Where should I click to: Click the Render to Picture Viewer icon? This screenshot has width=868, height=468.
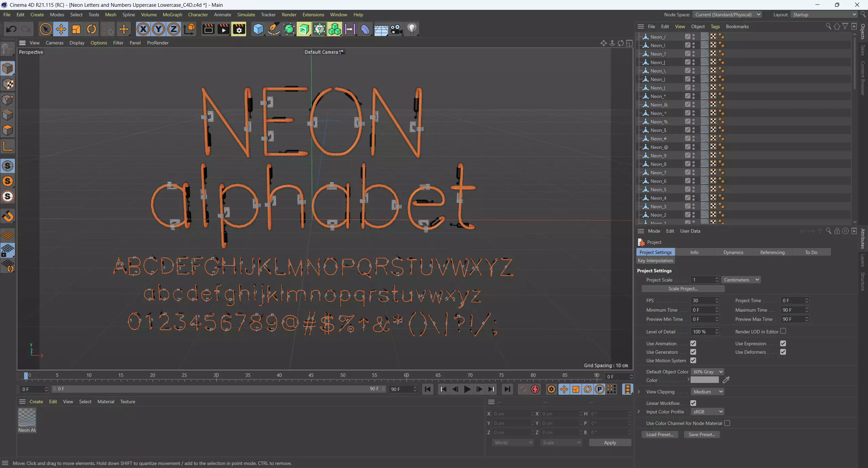(x=223, y=29)
